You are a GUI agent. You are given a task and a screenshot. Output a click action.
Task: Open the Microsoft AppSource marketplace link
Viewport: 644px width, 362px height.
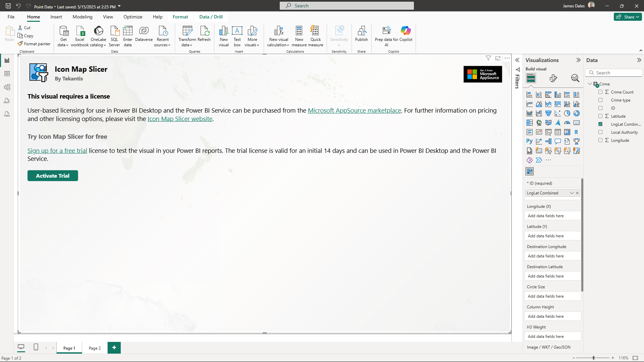pyautogui.click(x=354, y=111)
